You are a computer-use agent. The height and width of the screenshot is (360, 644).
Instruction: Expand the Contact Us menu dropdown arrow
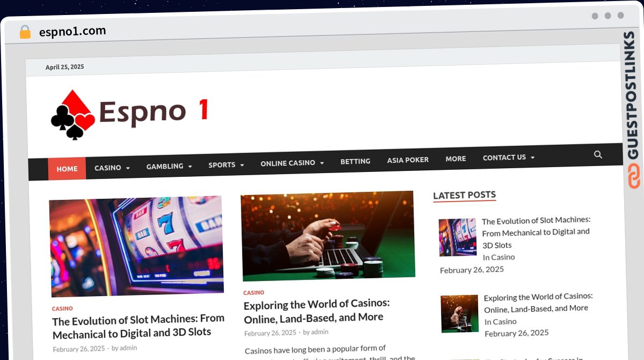coord(532,157)
